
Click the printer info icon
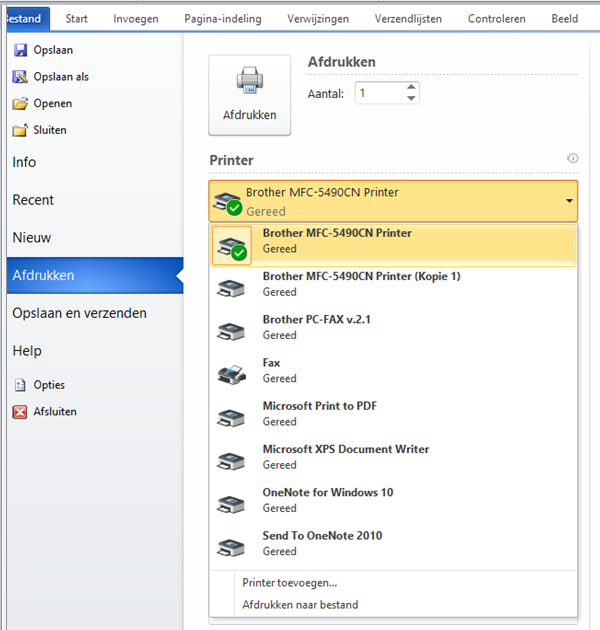[573, 158]
